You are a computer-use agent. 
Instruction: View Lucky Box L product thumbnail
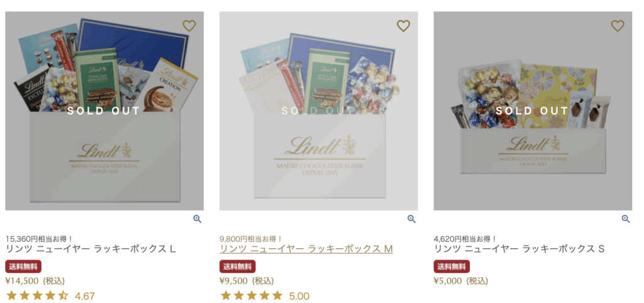click(x=104, y=111)
